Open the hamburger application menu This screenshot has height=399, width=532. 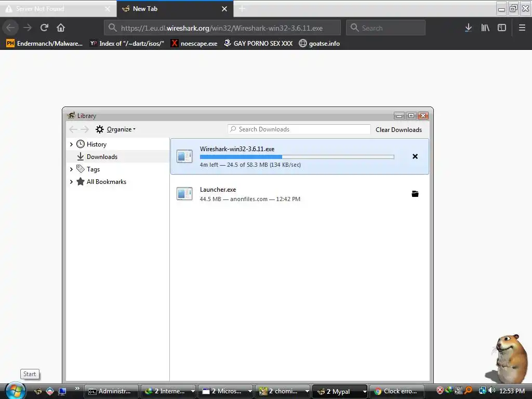(522, 28)
